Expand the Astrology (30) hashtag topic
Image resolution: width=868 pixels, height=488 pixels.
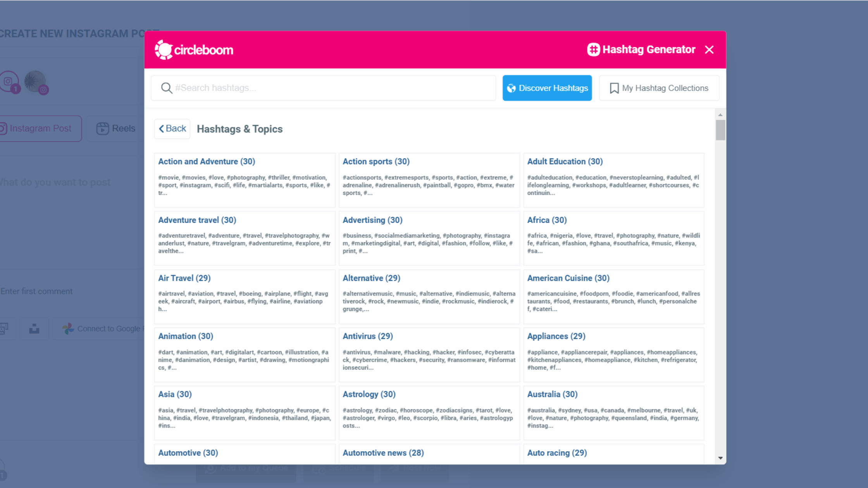(369, 394)
